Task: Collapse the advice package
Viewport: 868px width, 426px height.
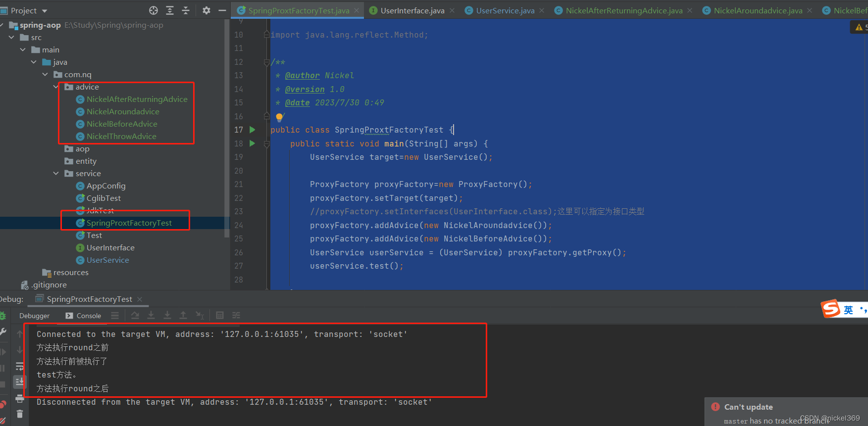Action: coord(56,87)
